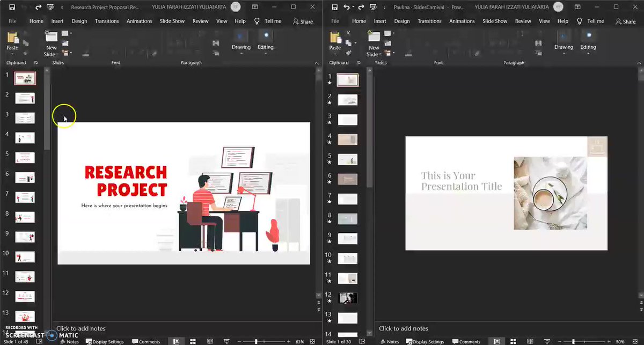Image resolution: width=644 pixels, height=345 pixels.
Task: Switch to Reading view in left window
Action: tap(210, 342)
